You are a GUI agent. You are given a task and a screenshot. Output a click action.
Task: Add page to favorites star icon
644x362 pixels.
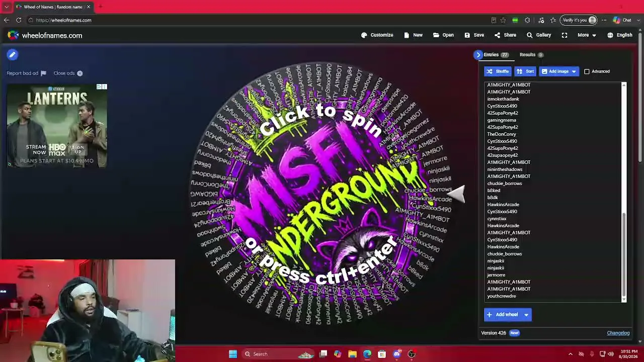point(503,20)
